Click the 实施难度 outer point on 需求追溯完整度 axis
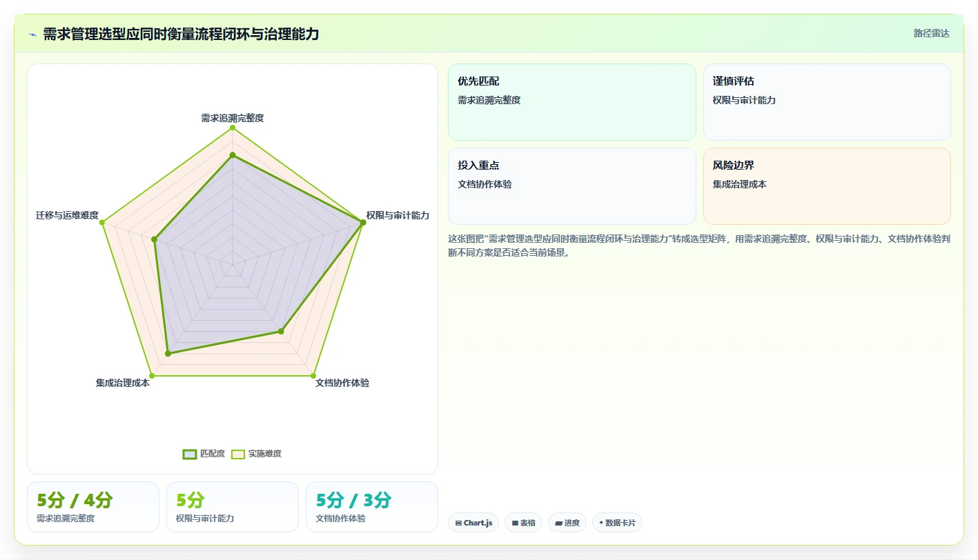This screenshot has width=978, height=560. [x=233, y=128]
